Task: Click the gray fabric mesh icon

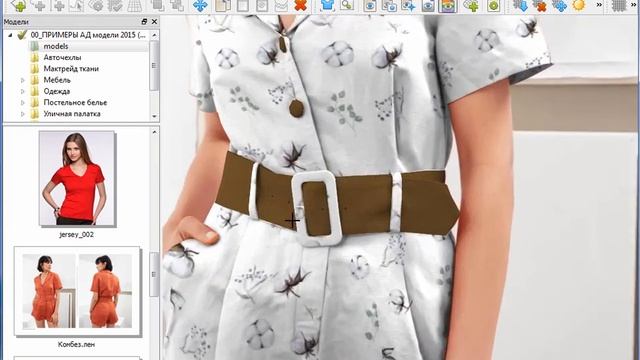Action: click(618, 5)
